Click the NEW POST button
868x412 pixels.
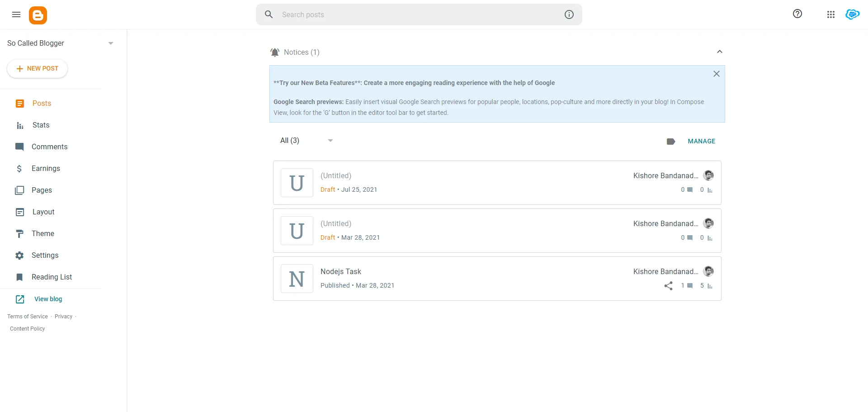[x=37, y=68]
